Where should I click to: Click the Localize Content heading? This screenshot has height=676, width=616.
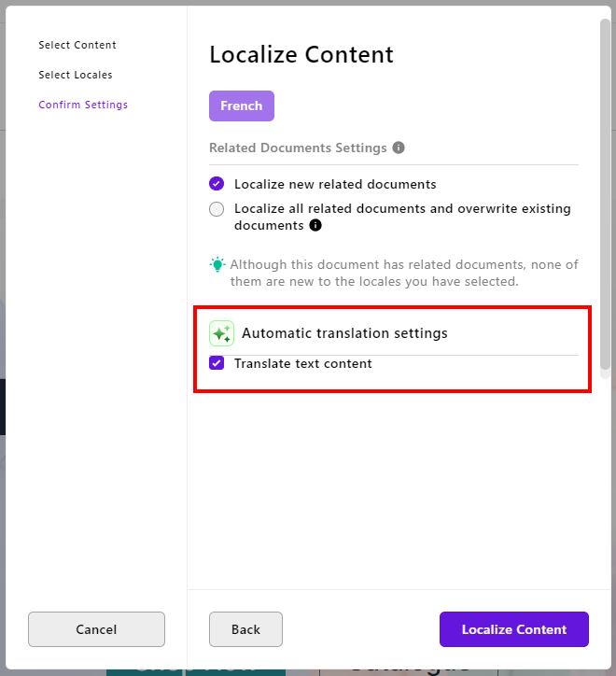[x=301, y=54]
